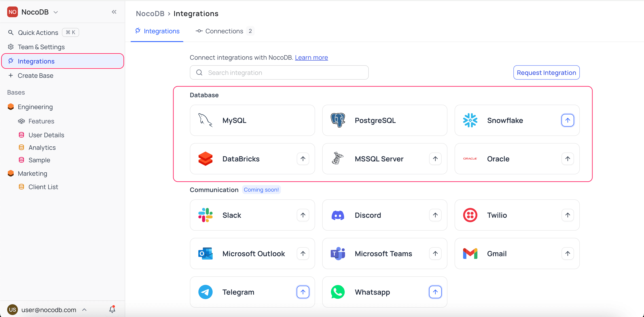Click the Slack icon under Communication
644x317 pixels.
click(205, 215)
